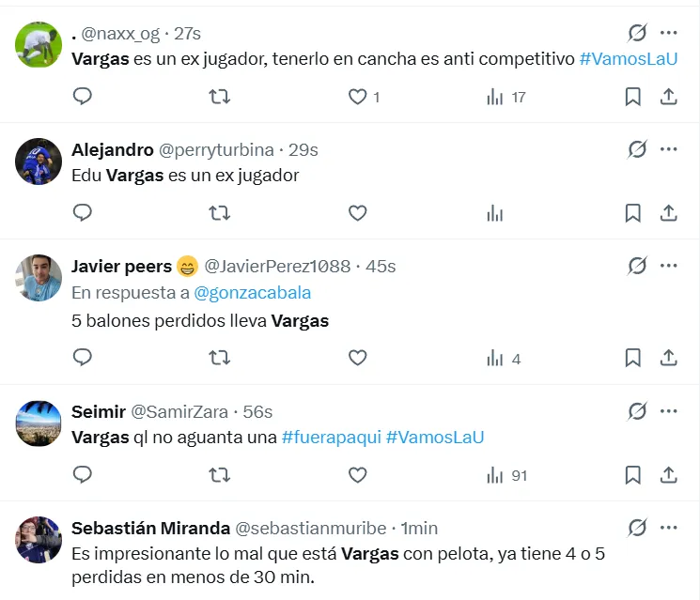The image size is (700, 600).
Task: Open the #fuerapaqui hashtag link
Action: tap(331, 437)
